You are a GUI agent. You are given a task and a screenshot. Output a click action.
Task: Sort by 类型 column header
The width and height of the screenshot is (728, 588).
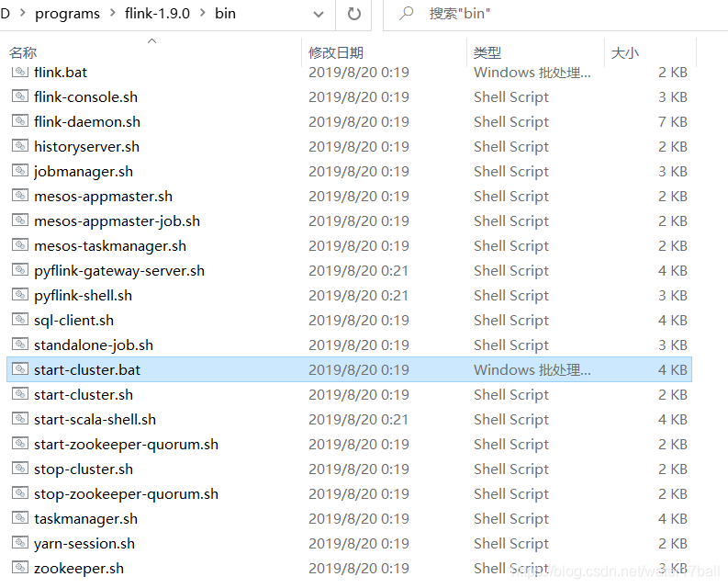(487, 52)
